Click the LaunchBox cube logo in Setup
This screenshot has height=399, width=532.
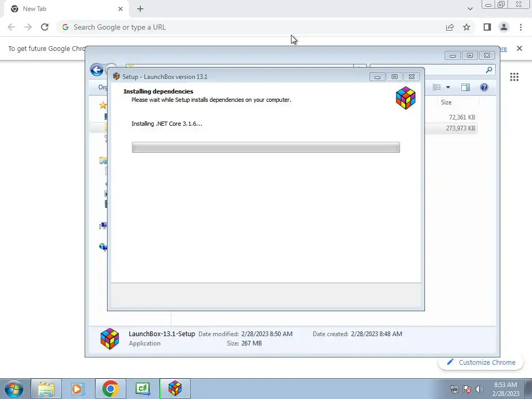(406, 98)
